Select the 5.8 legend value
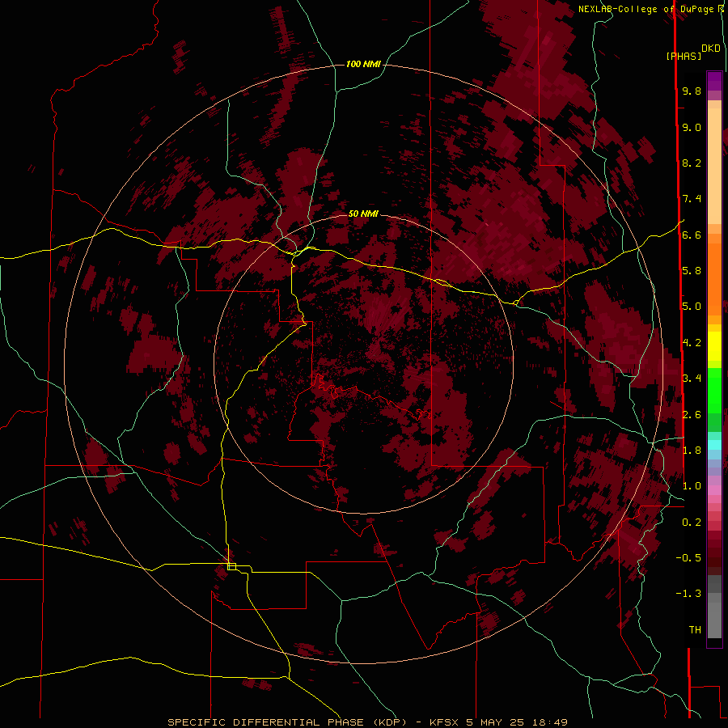The height and width of the screenshot is (728, 728). point(692,271)
